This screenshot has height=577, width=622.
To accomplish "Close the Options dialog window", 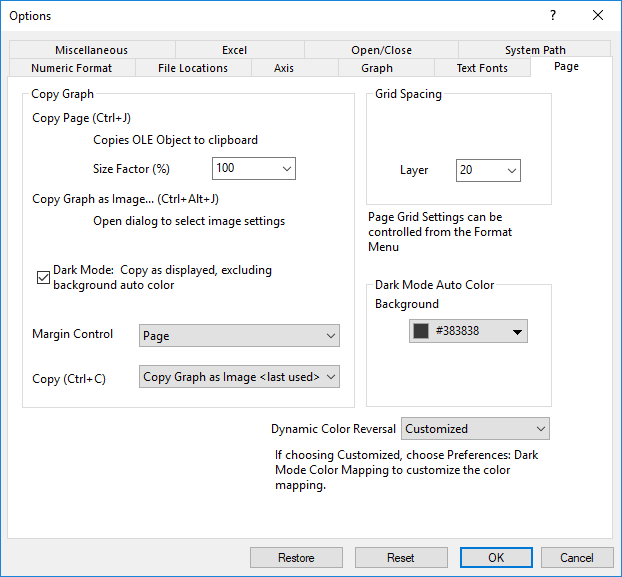I will 598,15.
